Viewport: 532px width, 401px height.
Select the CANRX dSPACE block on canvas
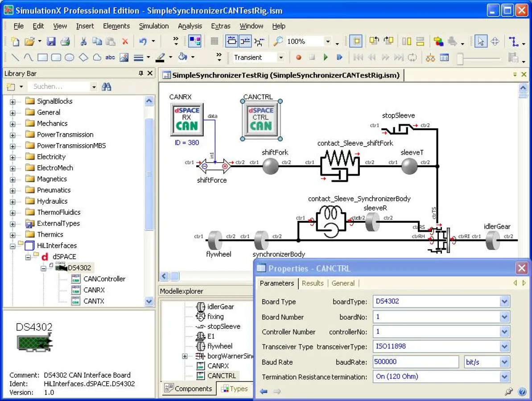(187, 119)
